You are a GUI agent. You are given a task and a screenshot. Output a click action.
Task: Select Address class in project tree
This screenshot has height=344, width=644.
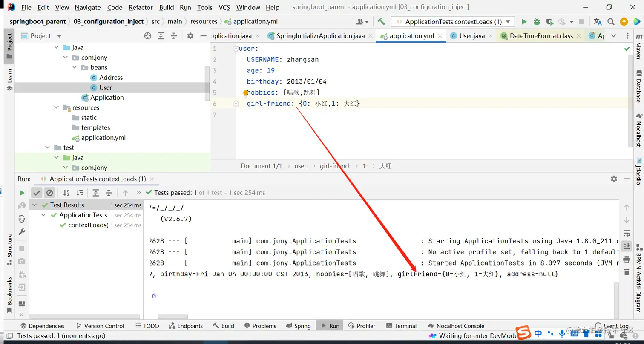pos(111,78)
